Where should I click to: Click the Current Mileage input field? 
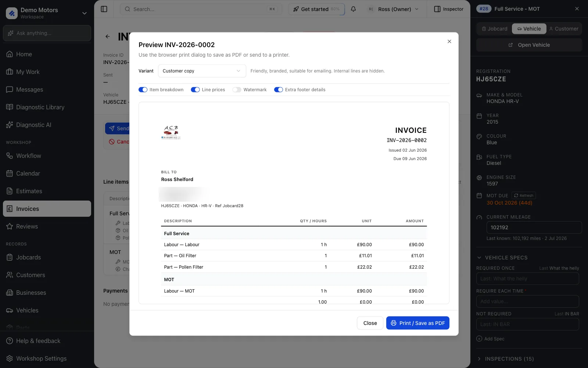(x=534, y=227)
